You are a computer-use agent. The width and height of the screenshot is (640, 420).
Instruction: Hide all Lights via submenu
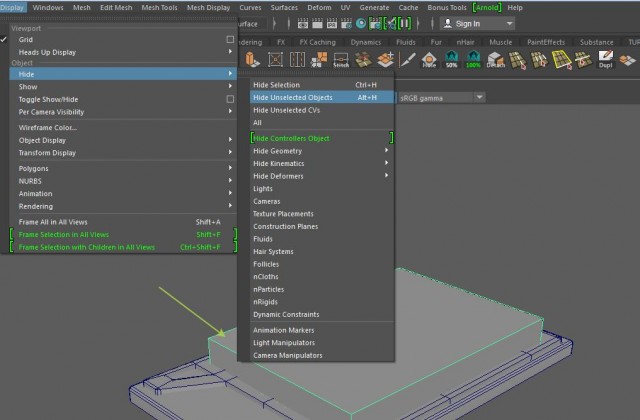click(x=322, y=189)
